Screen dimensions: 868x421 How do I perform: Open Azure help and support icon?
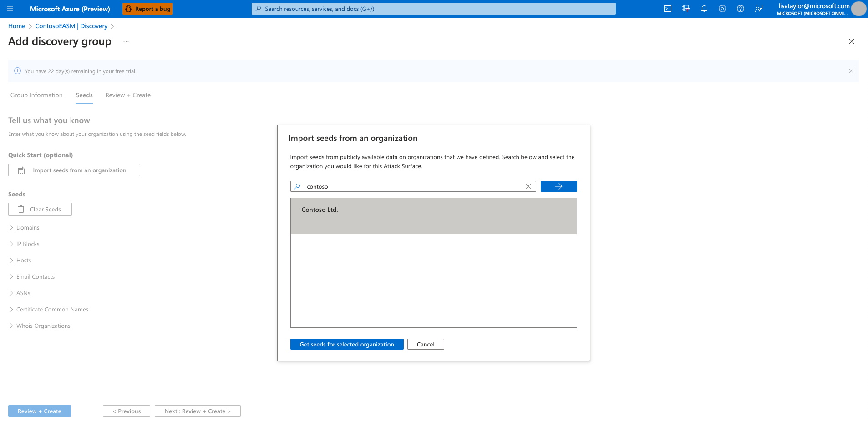tap(740, 9)
